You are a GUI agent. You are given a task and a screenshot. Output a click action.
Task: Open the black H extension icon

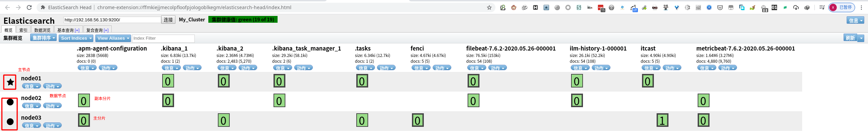click(535, 7)
